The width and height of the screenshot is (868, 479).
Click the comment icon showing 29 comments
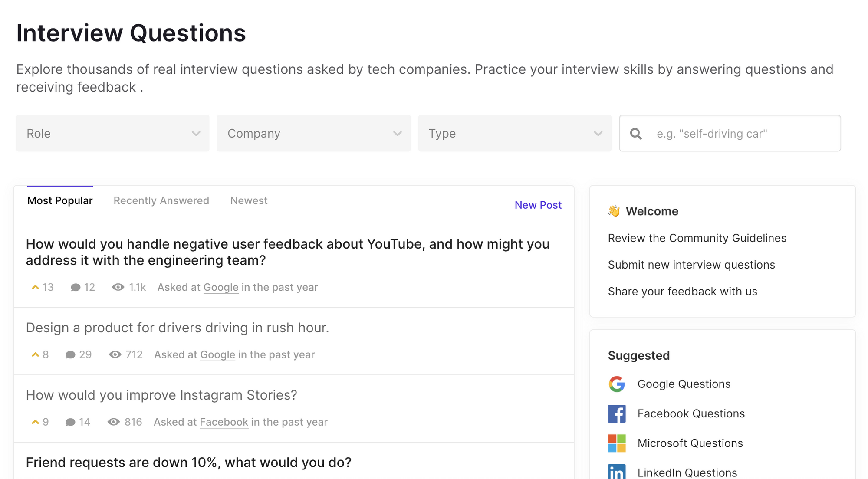(70, 354)
